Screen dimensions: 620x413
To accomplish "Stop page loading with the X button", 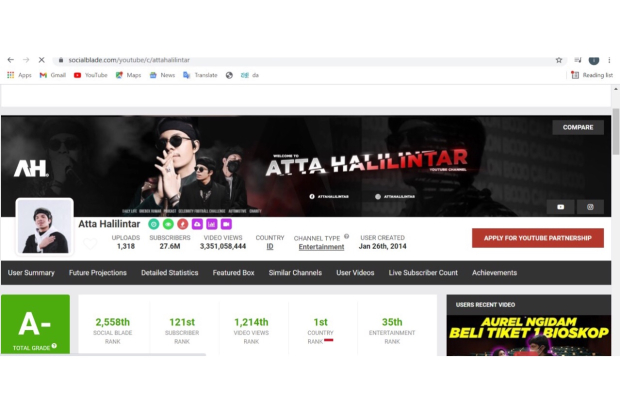I will coord(41,60).
